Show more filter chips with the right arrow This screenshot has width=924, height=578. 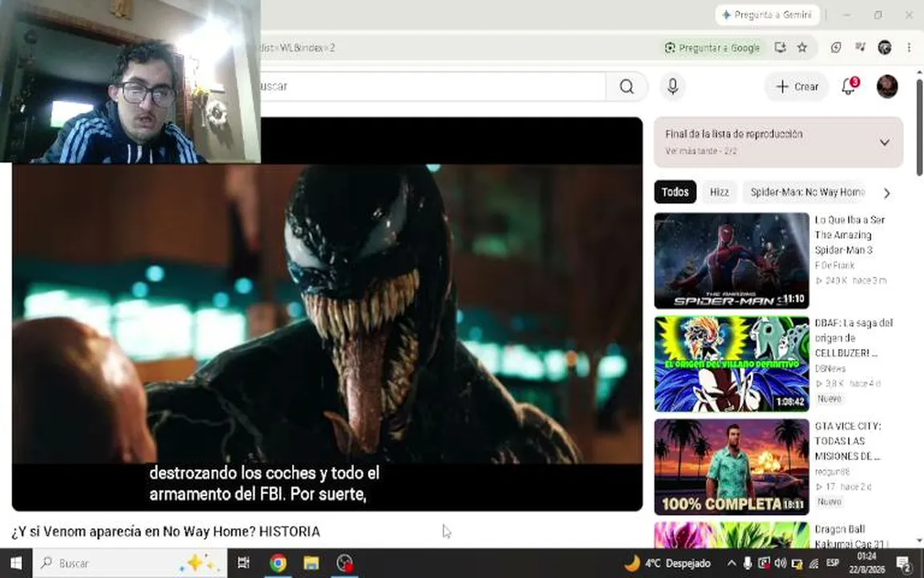click(x=887, y=193)
